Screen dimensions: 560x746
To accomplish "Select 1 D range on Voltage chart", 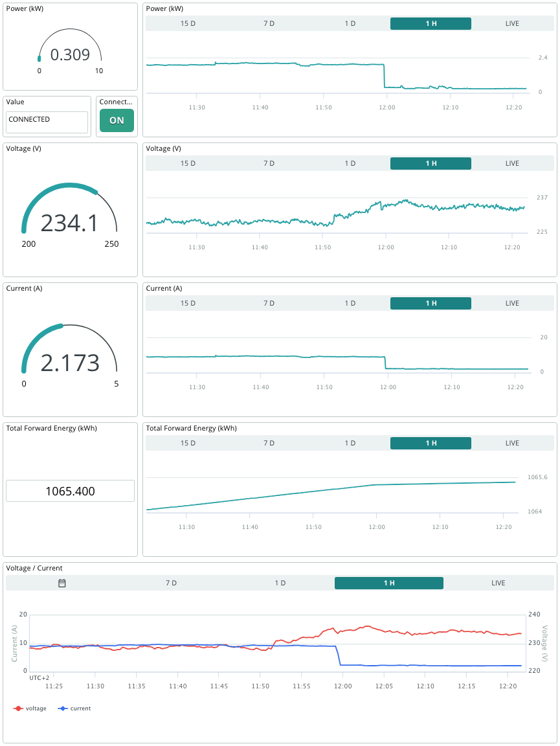I will click(x=350, y=163).
